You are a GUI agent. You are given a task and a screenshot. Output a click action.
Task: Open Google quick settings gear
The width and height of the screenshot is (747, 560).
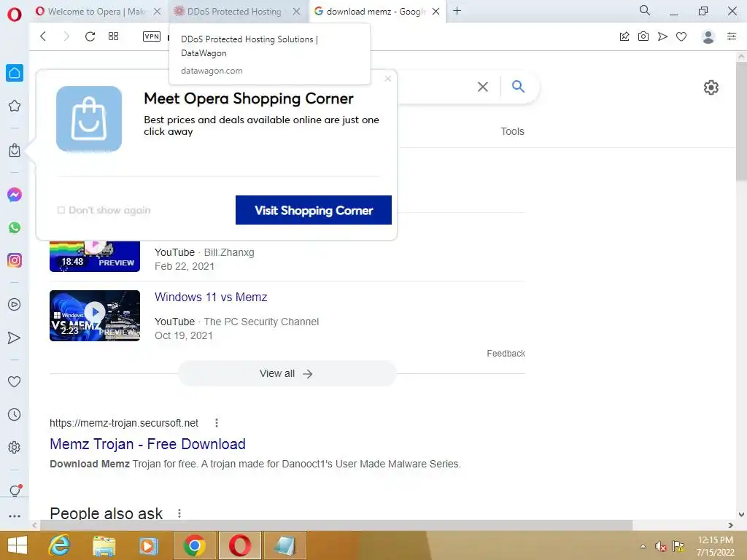711,87
